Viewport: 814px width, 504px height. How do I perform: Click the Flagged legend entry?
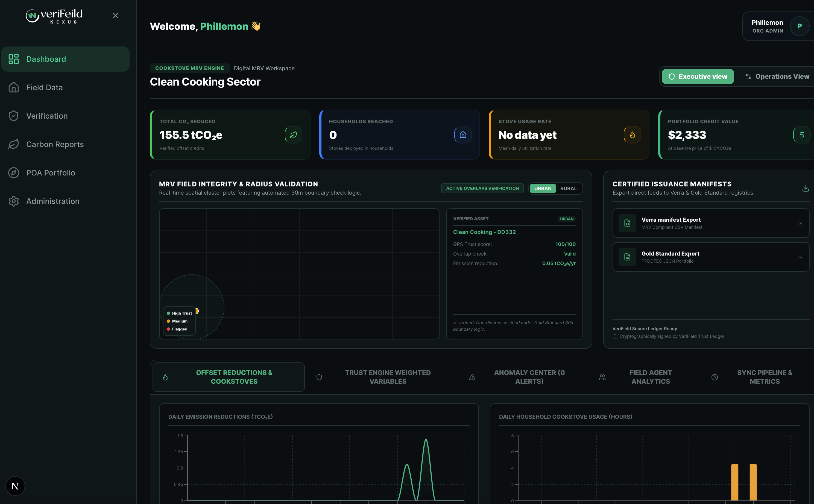click(177, 329)
